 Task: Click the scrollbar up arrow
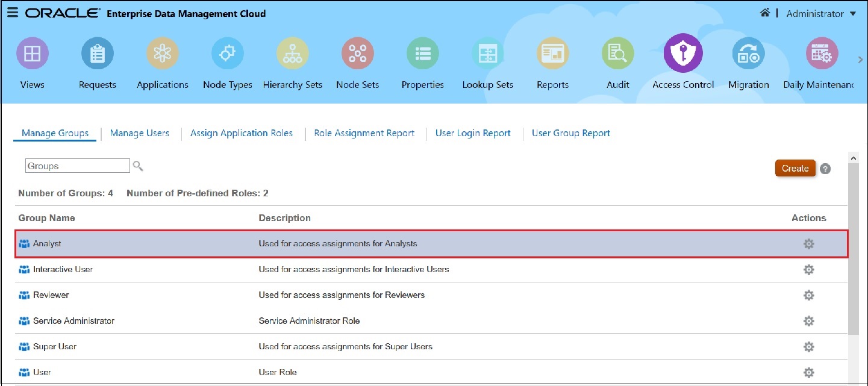coord(853,158)
